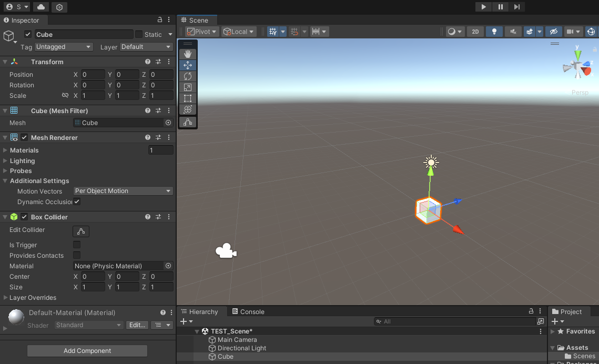Image resolution: width=599 pixels, height=364 pixels.
Task: Toggle scene lighting lightbulb icon
Action: click(x=494, y=32)
